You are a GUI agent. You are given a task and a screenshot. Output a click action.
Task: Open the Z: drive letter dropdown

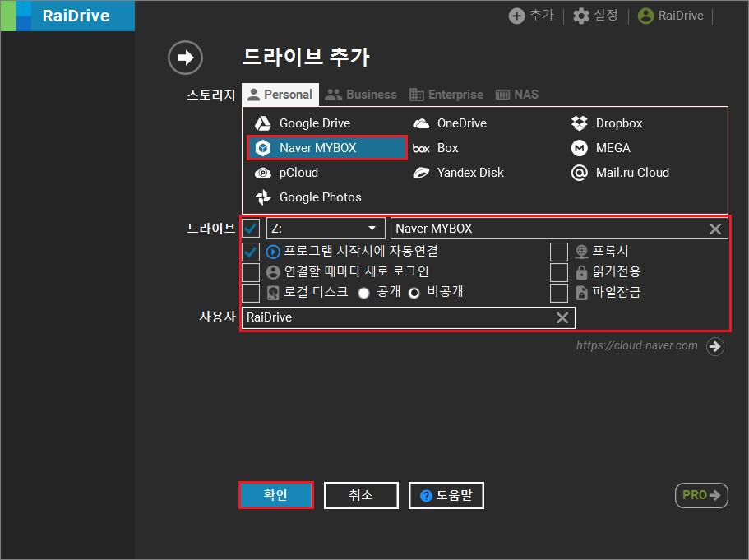326,229
